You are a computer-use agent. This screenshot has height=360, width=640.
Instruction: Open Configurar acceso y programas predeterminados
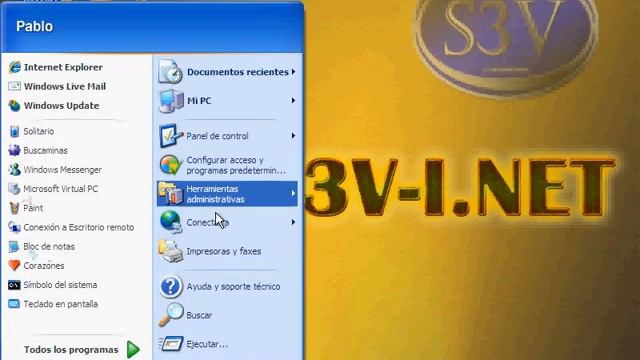coord(227,165)
